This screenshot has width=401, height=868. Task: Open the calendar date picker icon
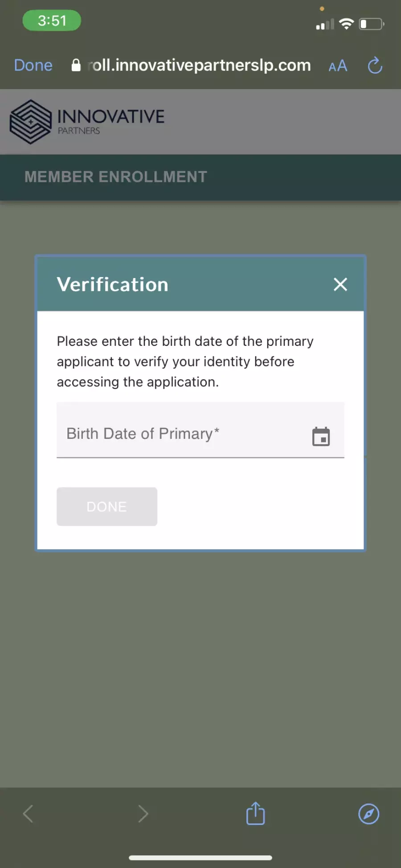(321, 436)
